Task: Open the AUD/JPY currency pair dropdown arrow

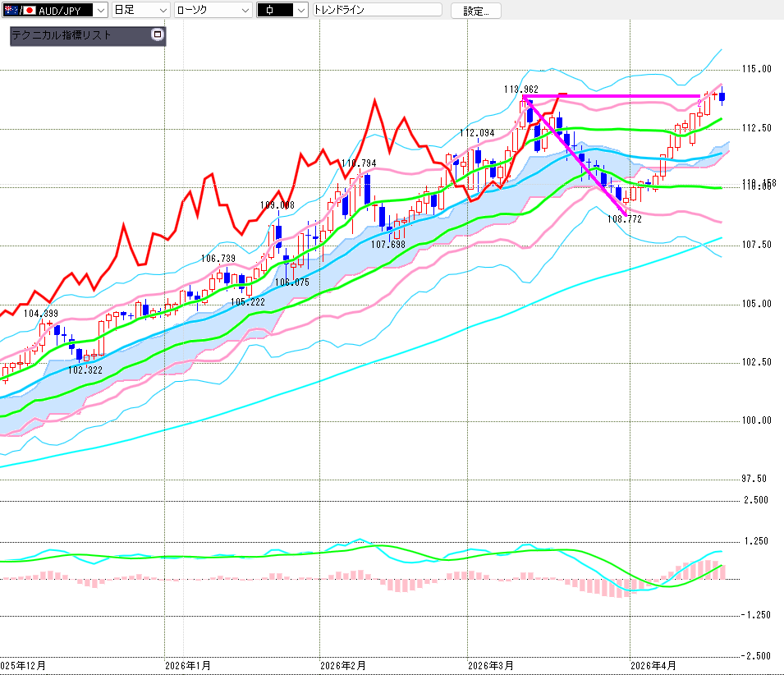Action: point(100,10)
